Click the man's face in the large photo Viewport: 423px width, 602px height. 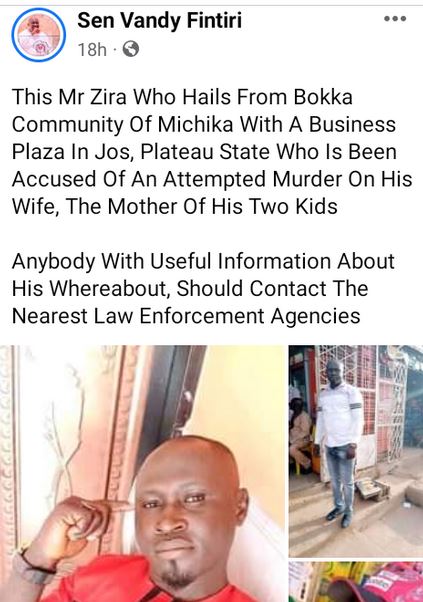click(188, 511)
